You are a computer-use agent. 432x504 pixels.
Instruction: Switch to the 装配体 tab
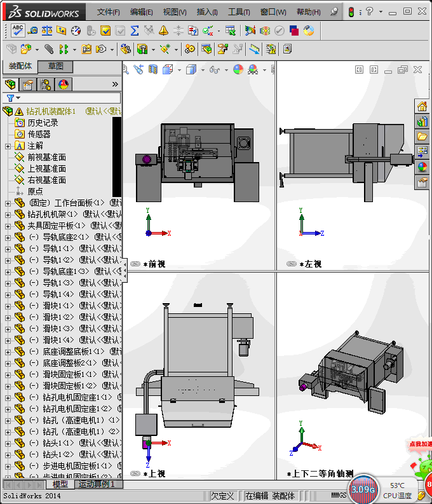(20, 66)
